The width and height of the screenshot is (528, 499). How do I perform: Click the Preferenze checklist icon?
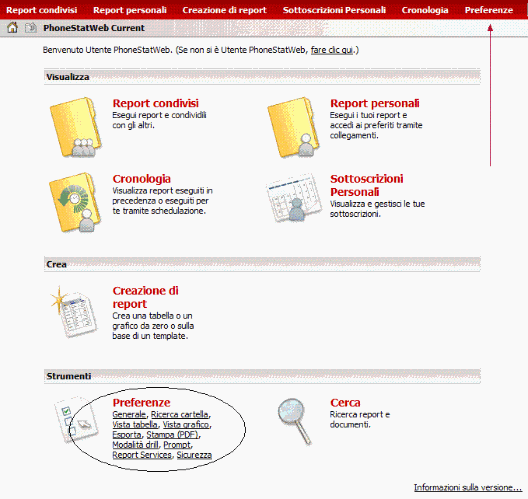click(x=76, y=419)
